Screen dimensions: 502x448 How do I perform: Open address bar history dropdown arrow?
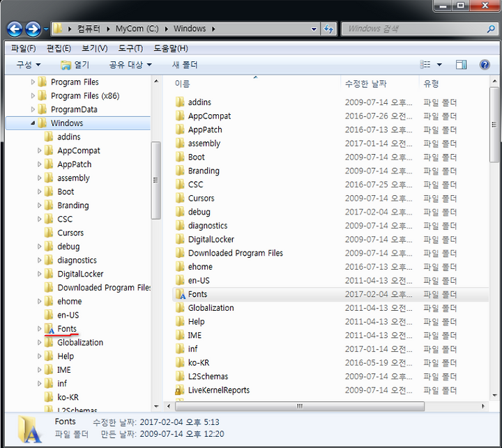[314, 29]
